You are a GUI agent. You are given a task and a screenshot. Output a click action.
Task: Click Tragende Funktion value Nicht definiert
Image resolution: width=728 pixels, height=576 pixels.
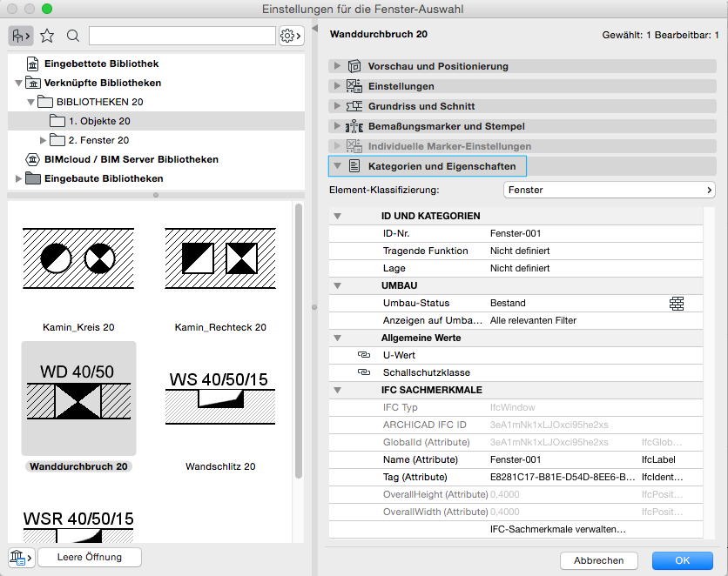coord(520,251)
